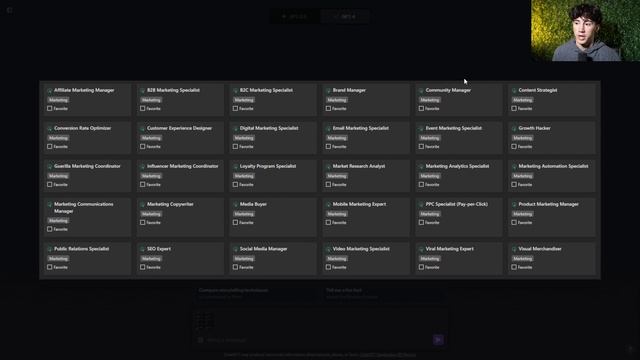Click the Marketing Automation Specialist icon
This screenshot has height=360, width=640.
coord(514,166)
